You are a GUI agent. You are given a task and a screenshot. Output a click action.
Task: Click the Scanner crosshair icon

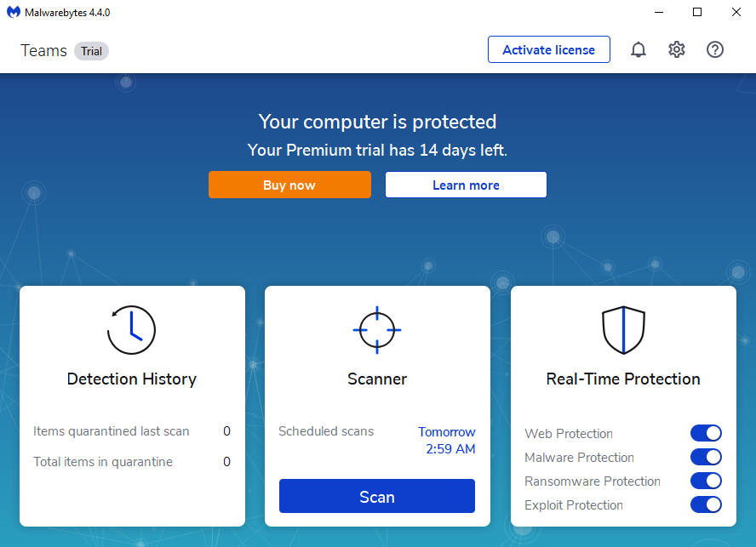377,330
